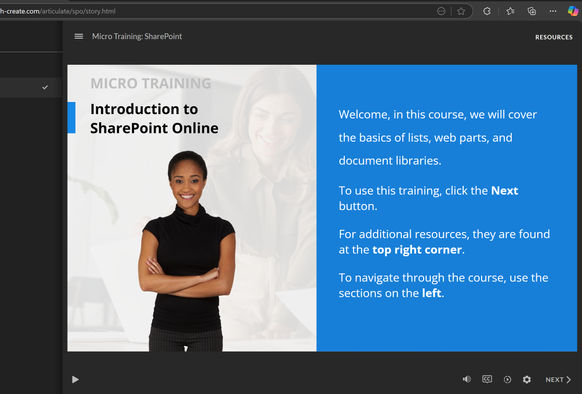The image size is (582, 394).
Task: Click the Introduction to SharePoint Online heading
Action: (x=154, y=118)
